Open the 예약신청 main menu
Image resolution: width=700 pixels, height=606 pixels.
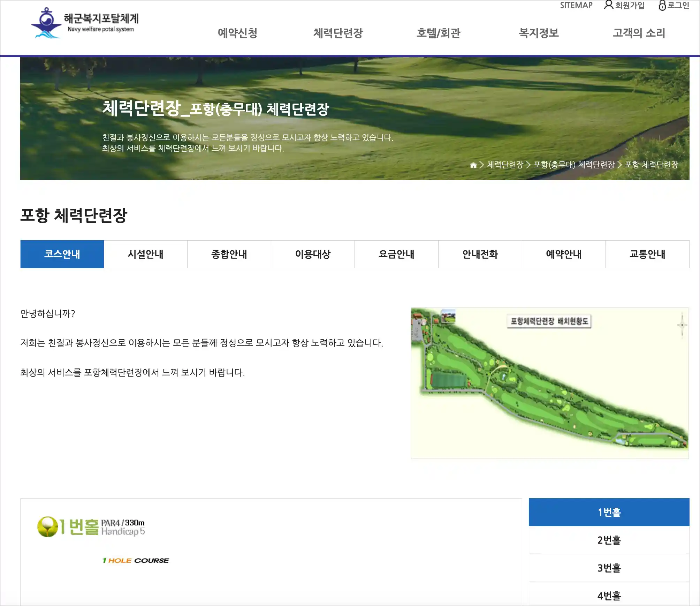coord(237,33)
